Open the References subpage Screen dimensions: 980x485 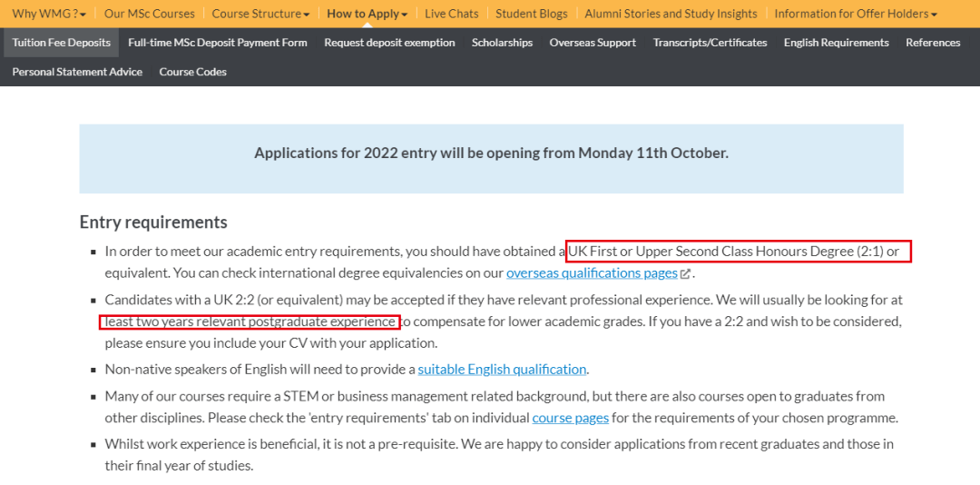tap(933, 43)
